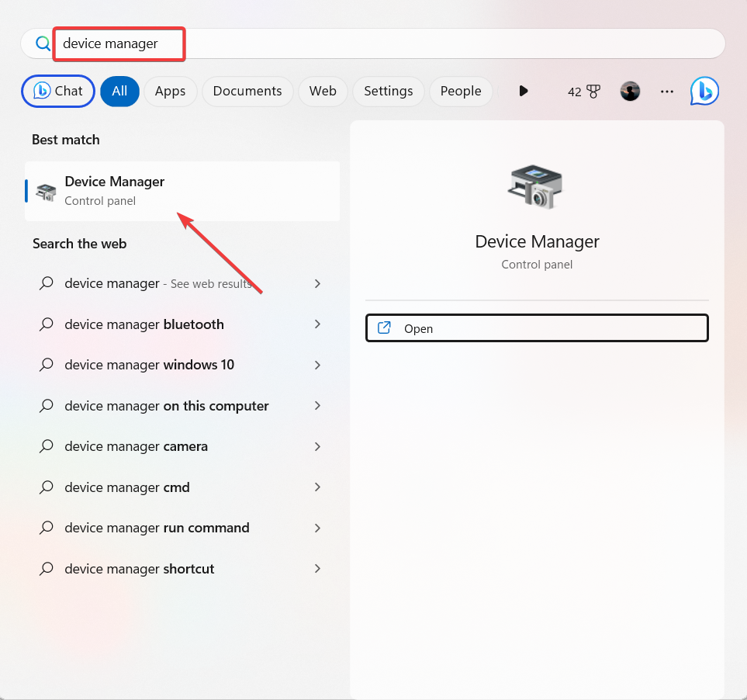The image size is (747, 700).
Task: Click search icon beside 'device manager camera'
Action: (x=47, y=446)
